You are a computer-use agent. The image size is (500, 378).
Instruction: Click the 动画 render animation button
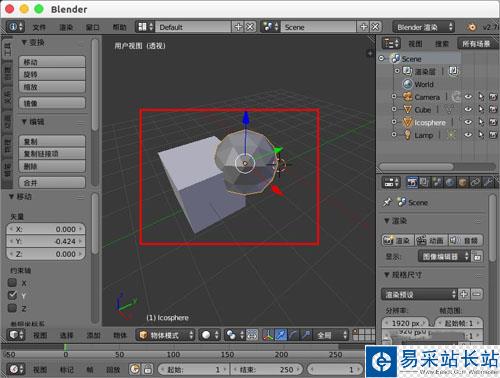pos(432,240)
